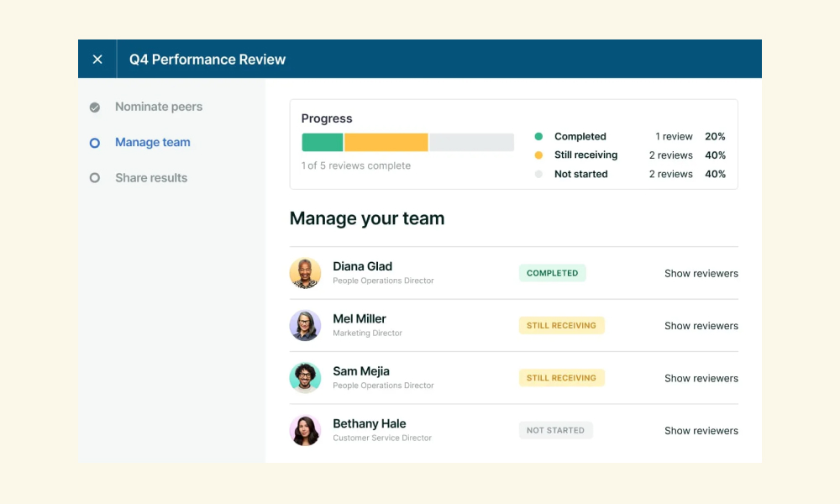Open the Nominate peers step
The image size is (840, 504).
tap(159, 107)
